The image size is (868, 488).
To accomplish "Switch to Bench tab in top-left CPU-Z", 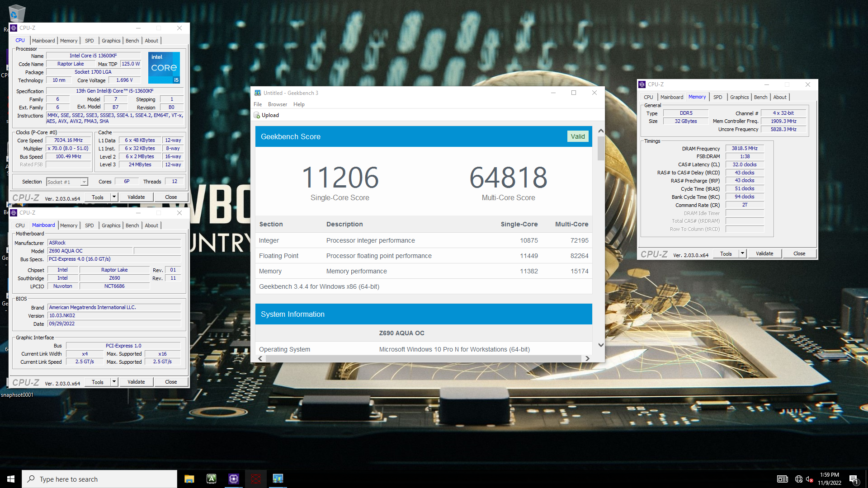I will [132, 41].
